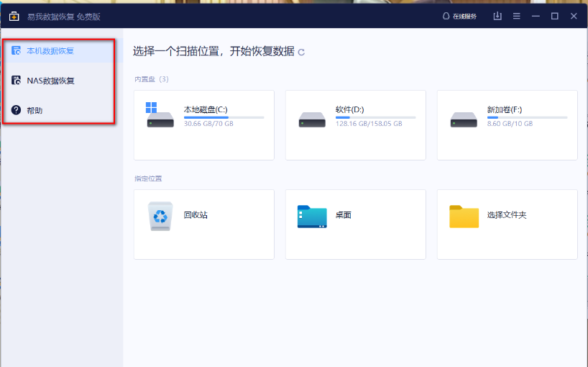
Task: Click the 软件(D:) label text
Action: click(349, 109)
